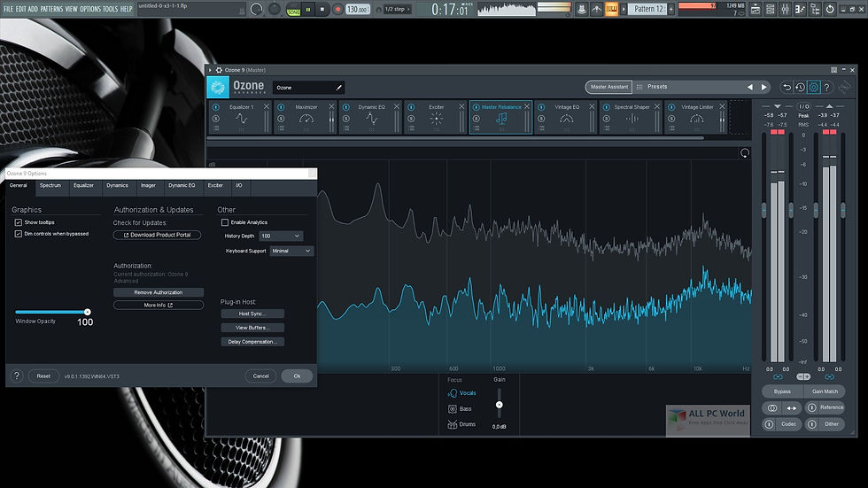Screen dimensions: 868x488
Task: Open the Spectral Shaper module
Action: point(632,119)
